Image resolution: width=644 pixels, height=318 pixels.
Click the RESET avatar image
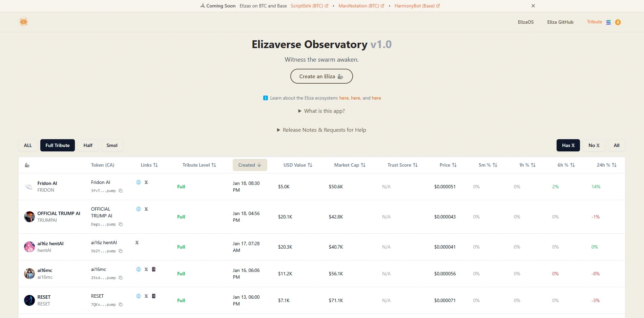[x=29, y=300]
